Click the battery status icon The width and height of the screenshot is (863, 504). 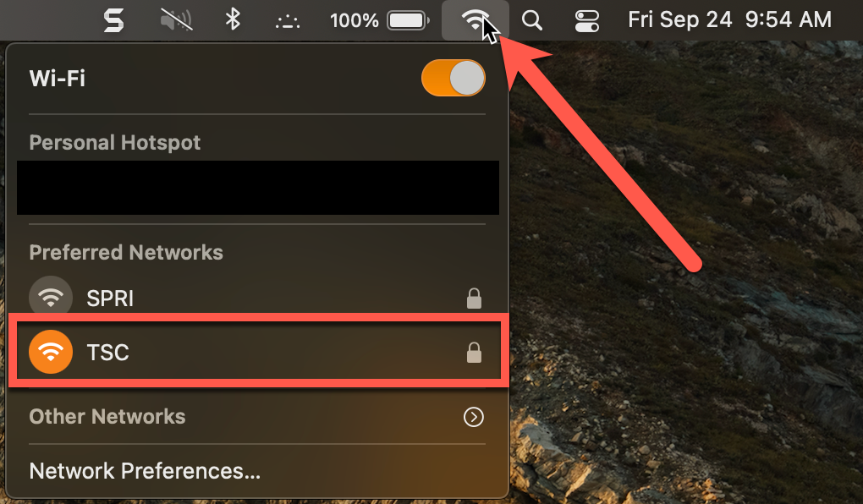point(408,20)
